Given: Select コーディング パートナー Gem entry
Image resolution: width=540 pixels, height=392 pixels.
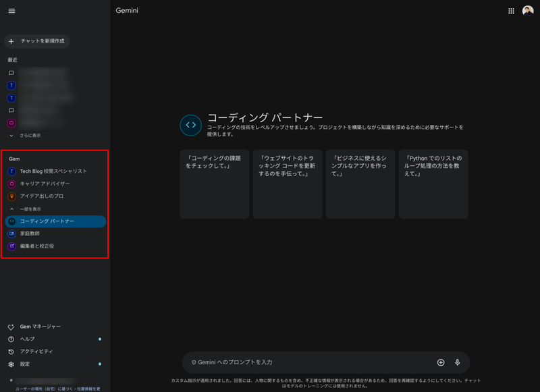Looking at the screenshot, I should (x=55, y=221).
